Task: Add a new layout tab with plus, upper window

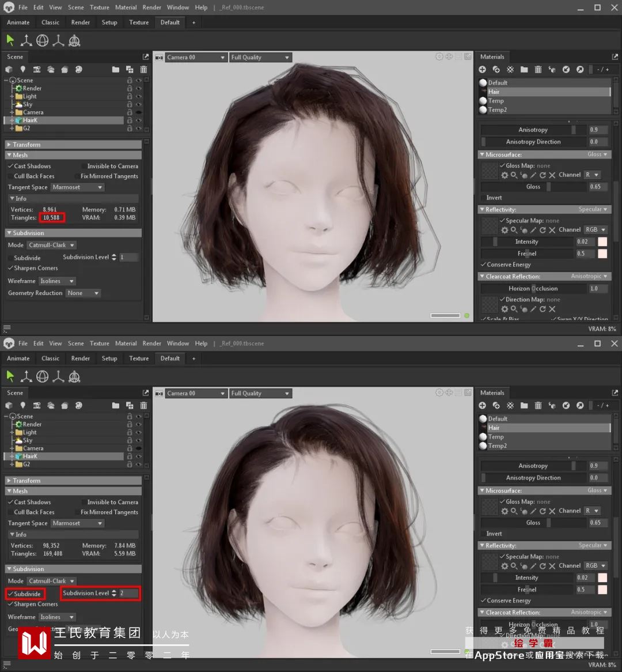Action: click(x=194, y=22)
